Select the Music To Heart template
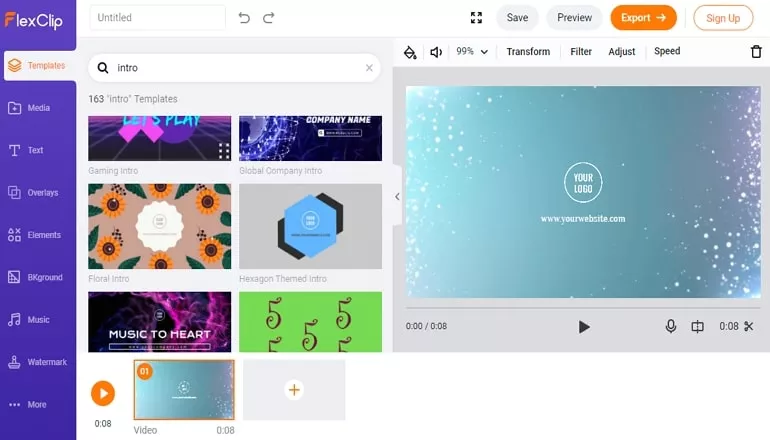This screenshot has height=440, width=770. 160,322
